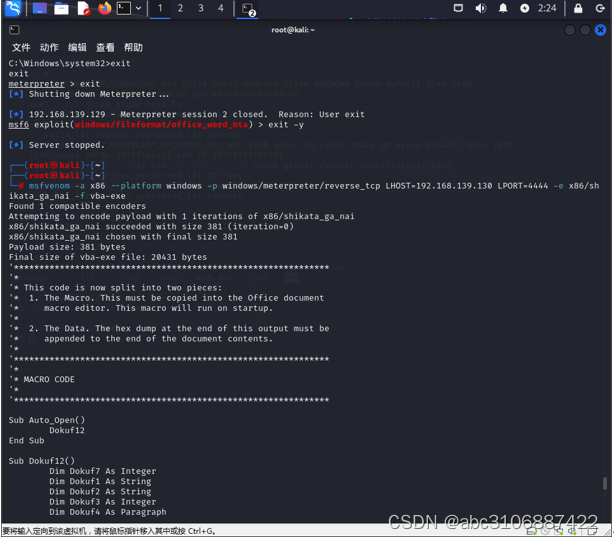Open the file manager from the panel
Image resolution: width=614 pixels, height=539 pixels.
[x=61, y=8]
